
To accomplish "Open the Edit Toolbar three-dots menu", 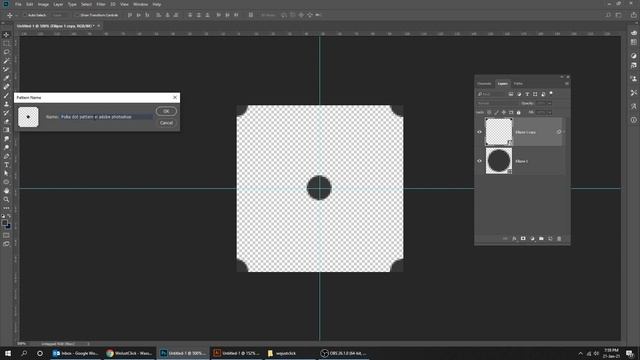I will pyautogui.click(x=6, y=208).
